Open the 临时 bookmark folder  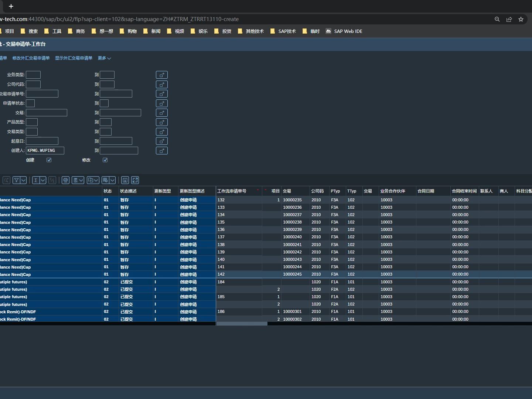(311, 31)
